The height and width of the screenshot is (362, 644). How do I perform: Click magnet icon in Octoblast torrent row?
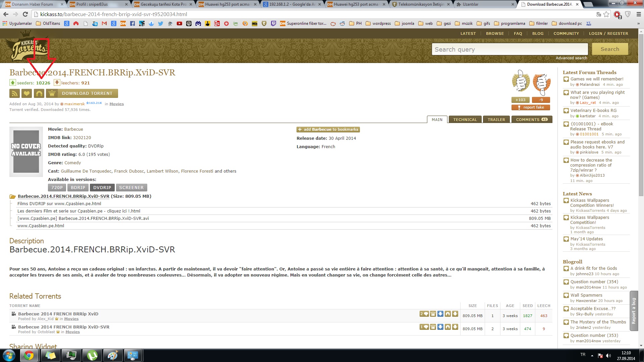448,327
